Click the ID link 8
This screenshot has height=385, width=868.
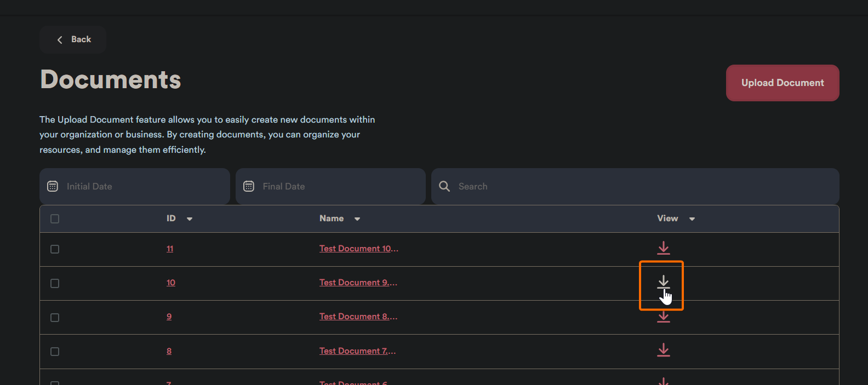tap(169, 351)
